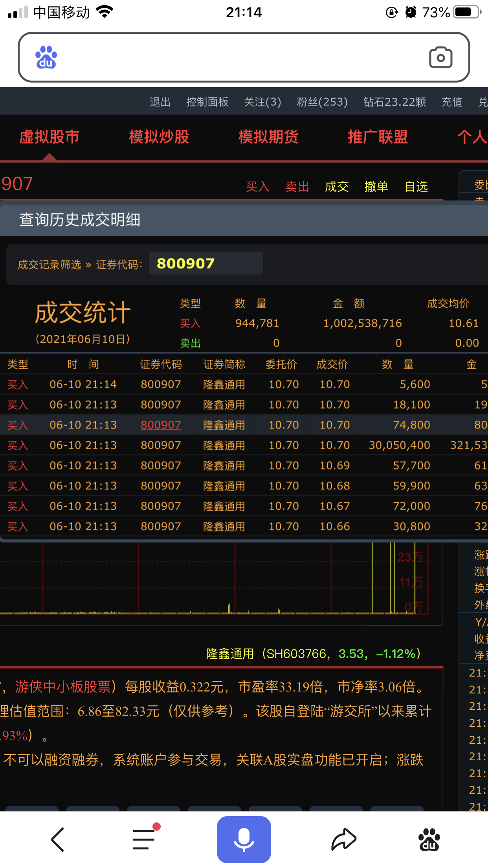
Task: Switch to 虚拟股市 tab
Action: coord(50,137)
